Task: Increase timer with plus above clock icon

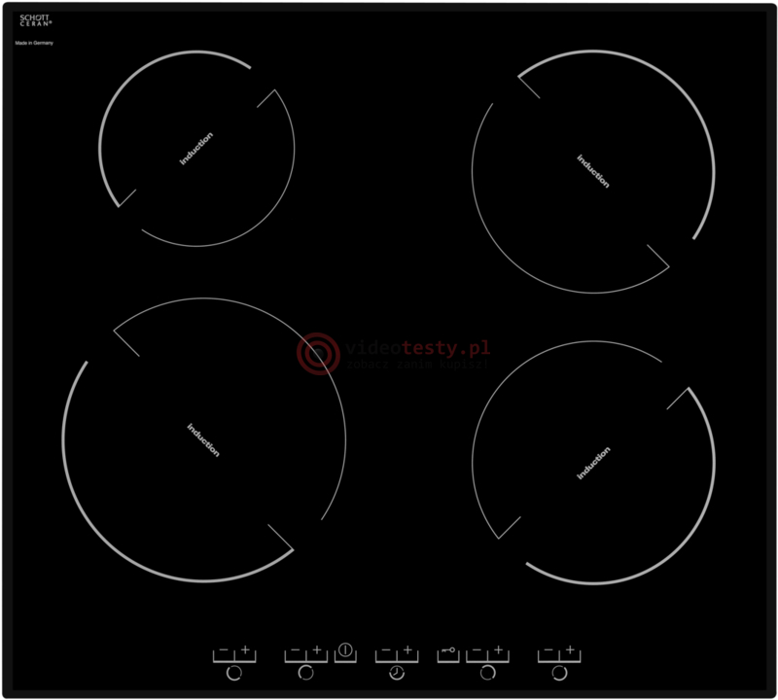Action: coord(407,649)
